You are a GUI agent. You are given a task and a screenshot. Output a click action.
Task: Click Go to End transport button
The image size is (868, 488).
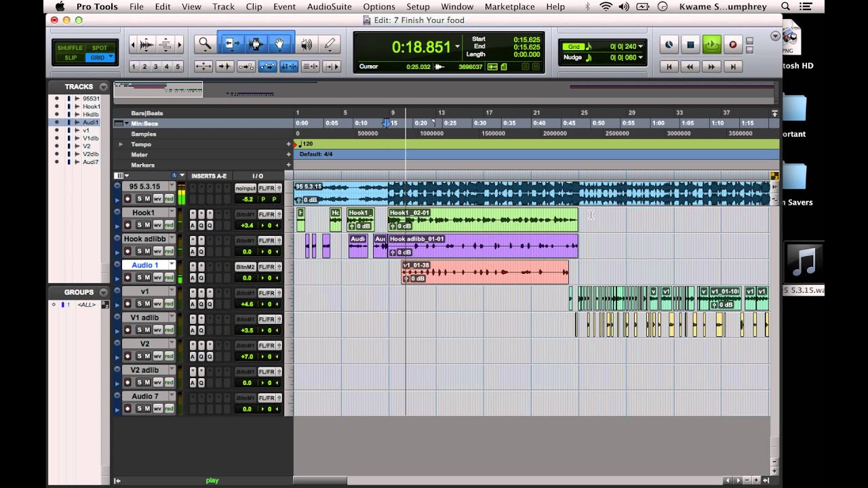pyautogui.click(x=732, y=66)
